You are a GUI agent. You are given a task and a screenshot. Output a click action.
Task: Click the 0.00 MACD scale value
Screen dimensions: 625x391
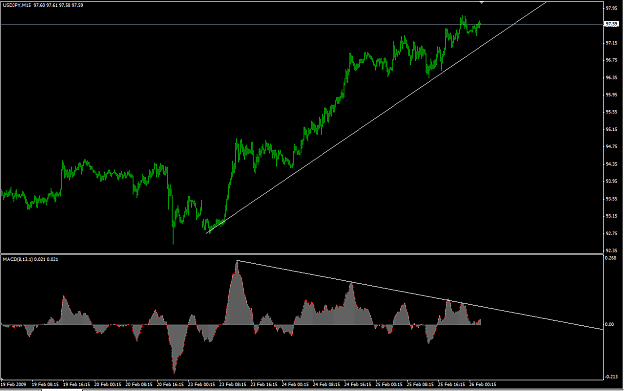(x=609, y=324)
